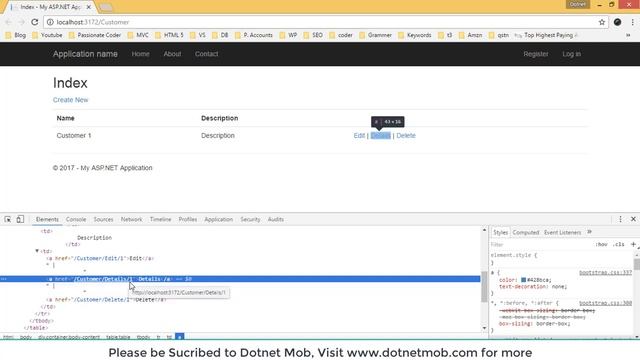Open the Event Listeners tab
This screenshot has width=640, height=360.
click(x=562, y=232)
